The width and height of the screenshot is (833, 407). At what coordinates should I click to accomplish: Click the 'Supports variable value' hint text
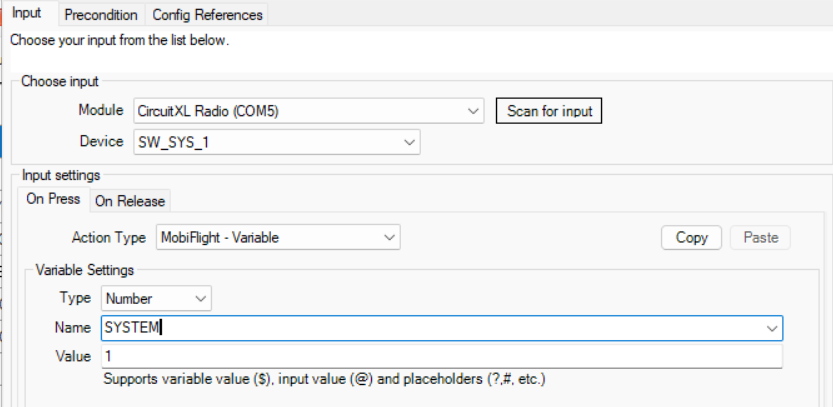(x=324, y=380)
